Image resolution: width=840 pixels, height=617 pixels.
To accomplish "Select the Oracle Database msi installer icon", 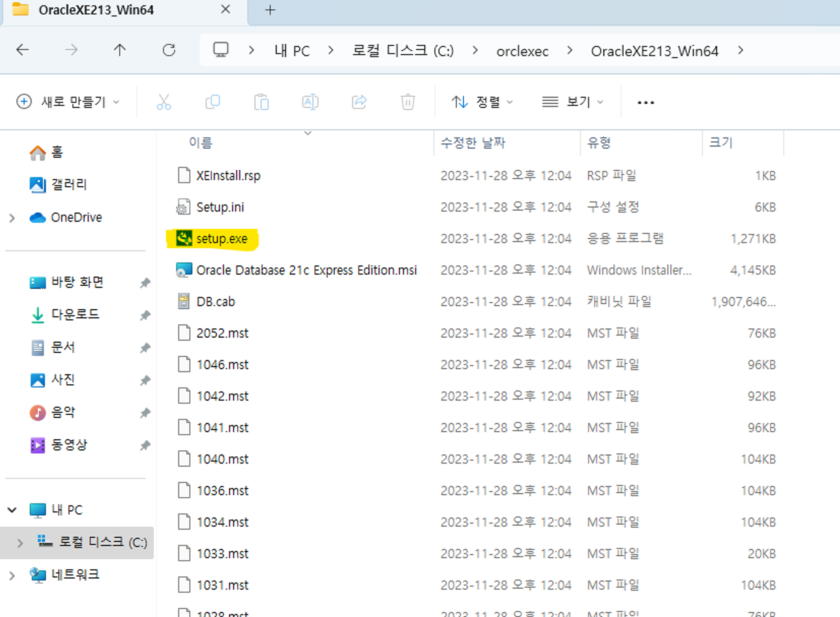I will 184,270.
